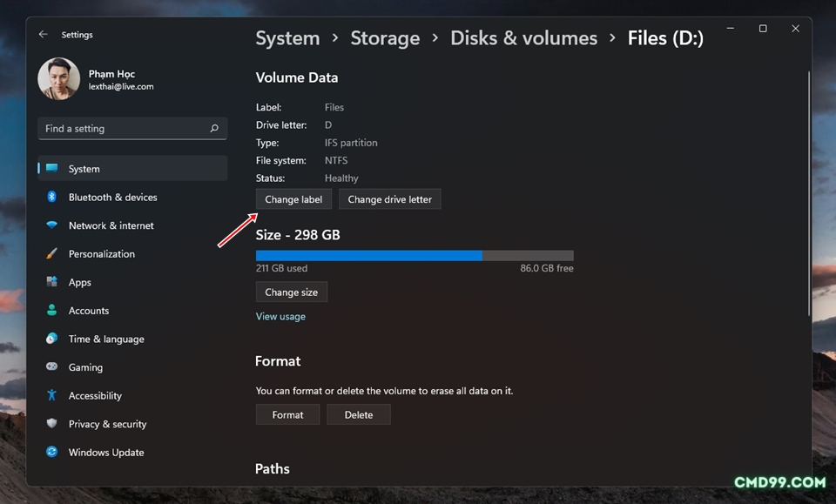836x504 pixels.
Task: Click the Change size button
Action: [292, 292]
